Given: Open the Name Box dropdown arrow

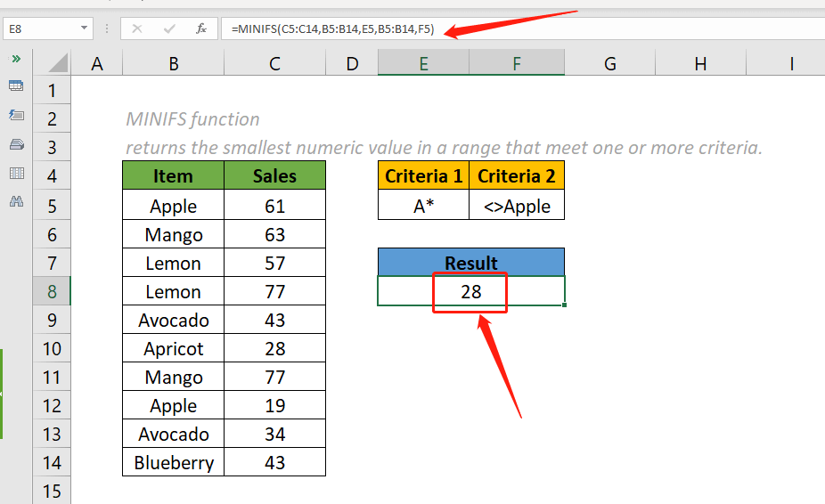Looking at the screenshot, I should [x=85, y=28].
